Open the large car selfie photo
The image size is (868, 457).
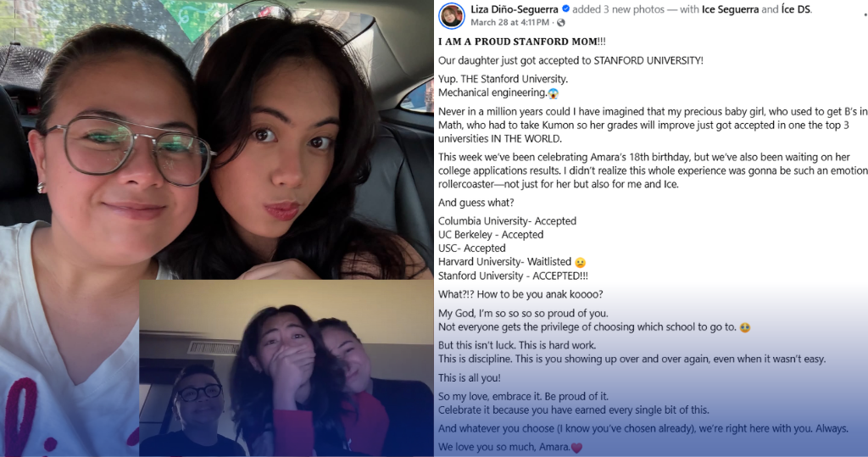pyautogui.click(x=216, y=138)
